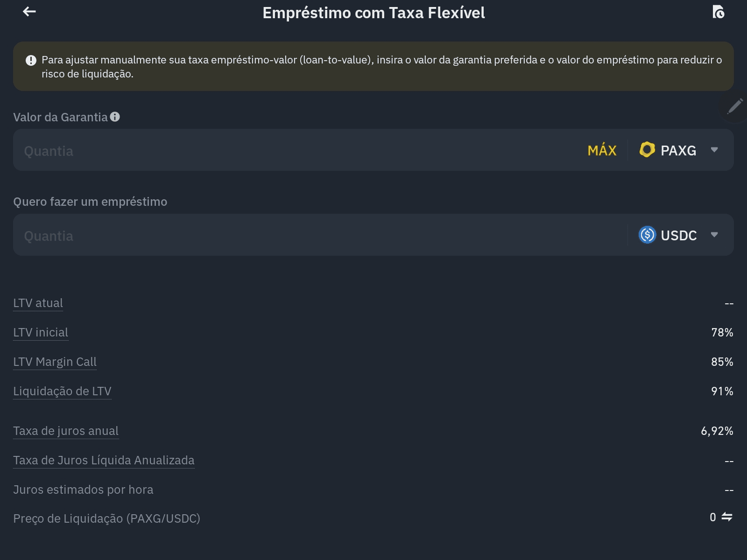Screen dimensions: 747x560
Task: Open loan history icon in header
Action: click(x=719, y=12)
